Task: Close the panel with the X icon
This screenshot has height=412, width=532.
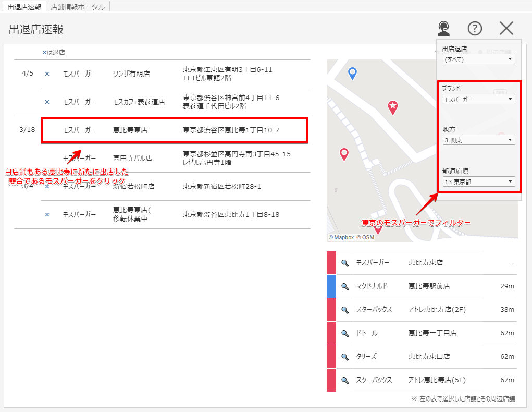Action: (x=506, y=28)
